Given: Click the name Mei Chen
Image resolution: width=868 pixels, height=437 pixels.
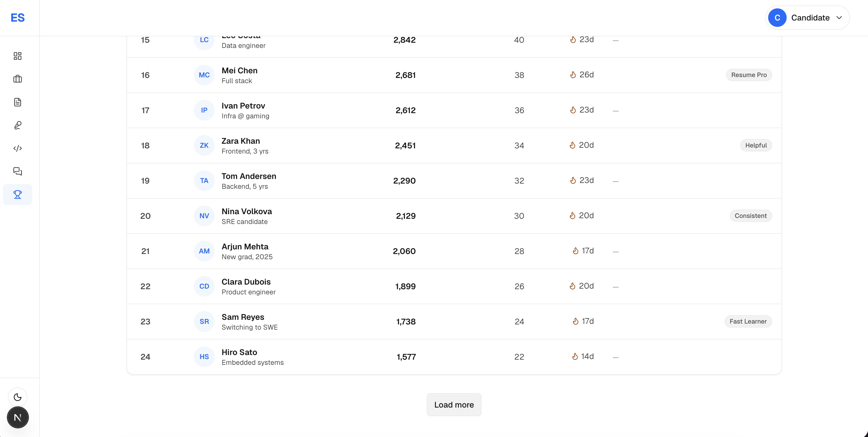Looking at the screenshot, I should click(239, 70).
